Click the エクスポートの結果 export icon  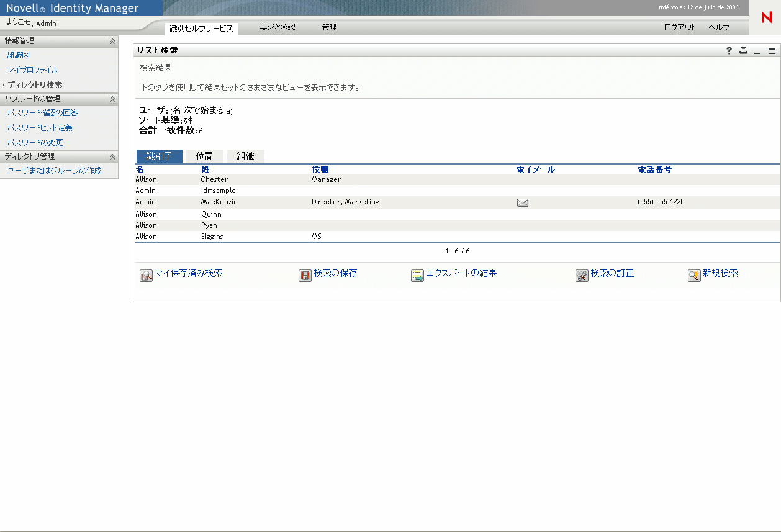(x=417, y=275)
